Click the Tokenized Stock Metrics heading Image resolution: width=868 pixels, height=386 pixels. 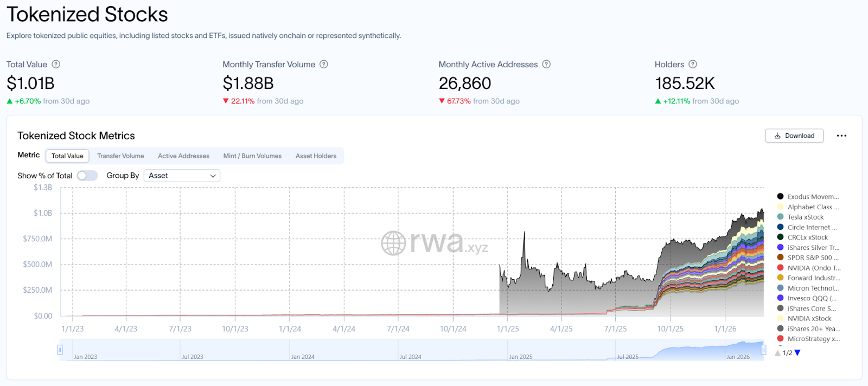point(76,136)
